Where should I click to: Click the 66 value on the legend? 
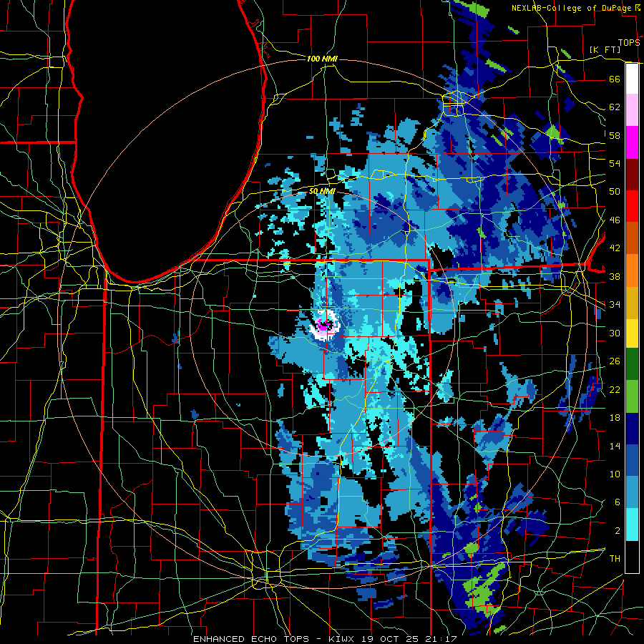click(x=615, y=79)
